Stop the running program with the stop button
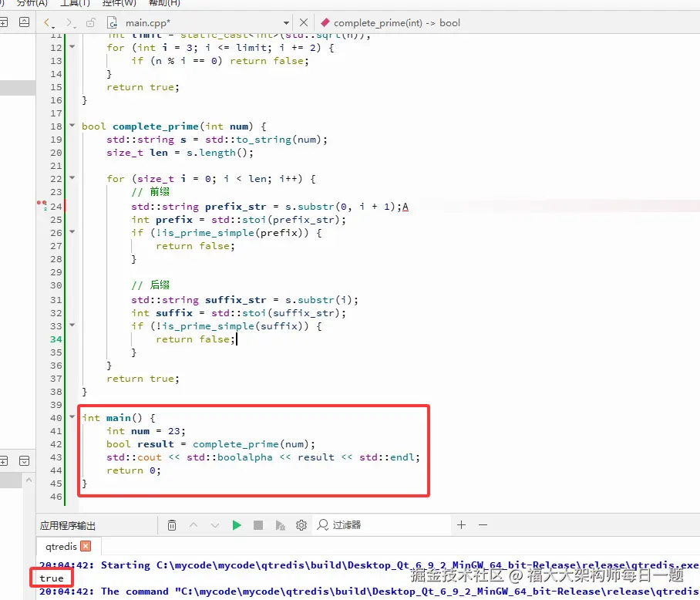700x600 pixels. 258,525
